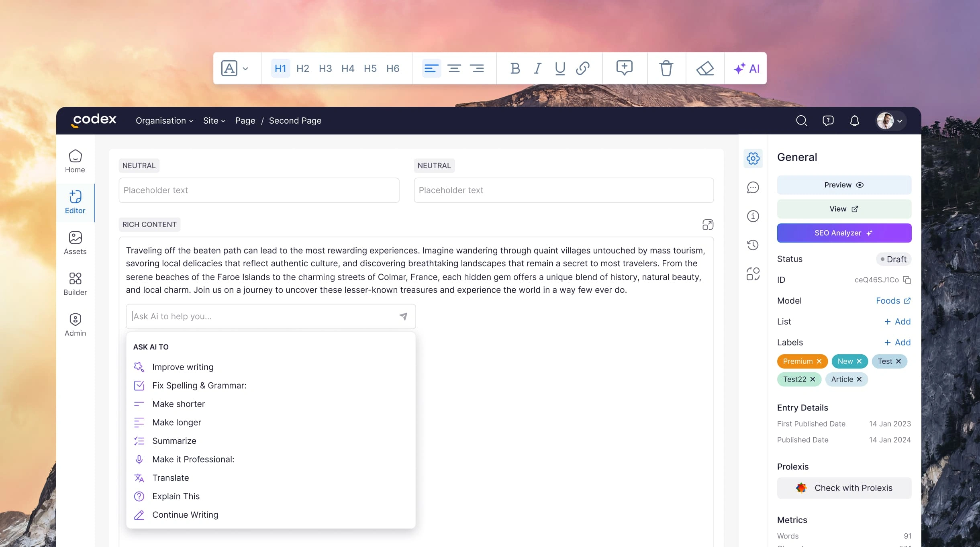Click the SEO Analyzer button
This screenshot has width=980, height=547.
844,233
